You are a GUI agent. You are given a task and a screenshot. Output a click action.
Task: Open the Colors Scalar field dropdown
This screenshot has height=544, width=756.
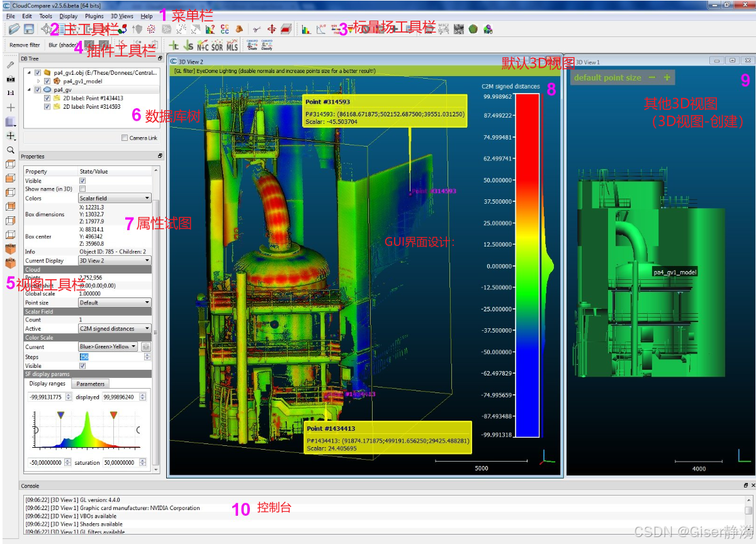[115, 198]
